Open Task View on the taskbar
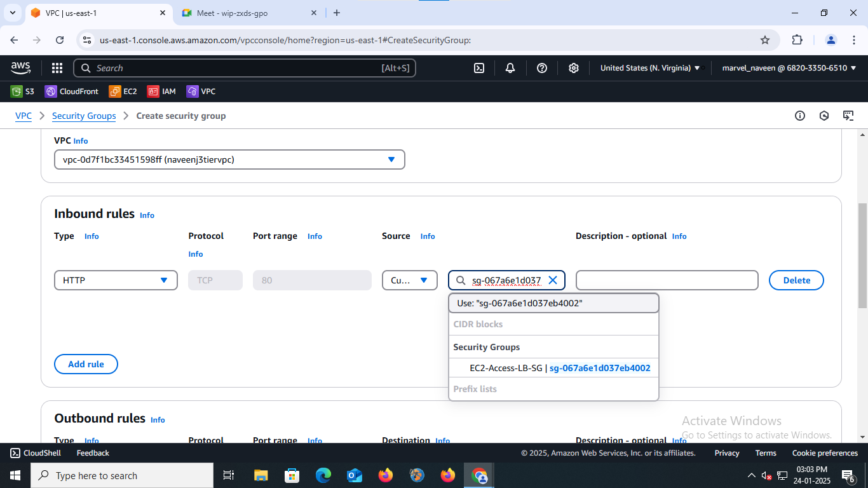868x488 pixels. point(229,475)
